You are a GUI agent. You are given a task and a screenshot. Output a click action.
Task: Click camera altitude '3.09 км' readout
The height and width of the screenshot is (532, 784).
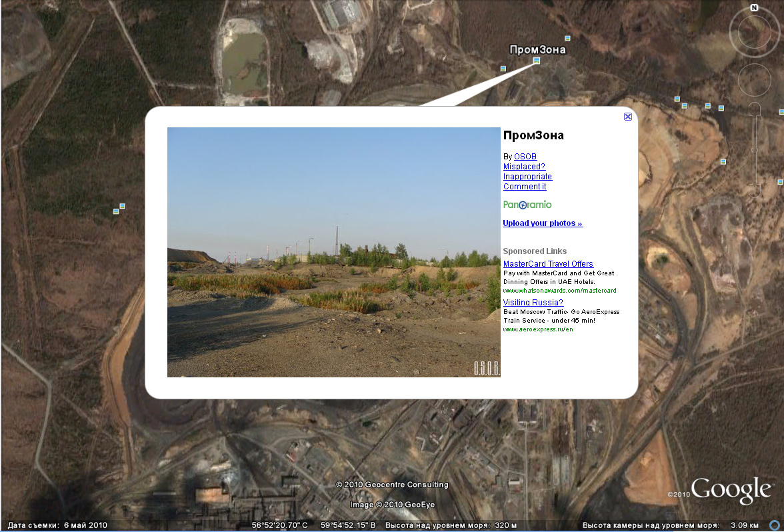pyautogui.click(x=745, y=525)
